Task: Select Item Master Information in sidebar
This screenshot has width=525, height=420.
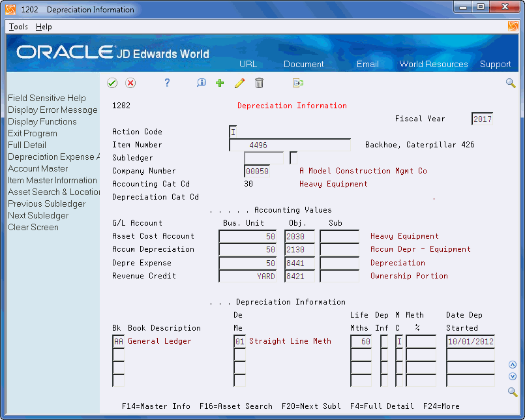Action: point(52,180)
